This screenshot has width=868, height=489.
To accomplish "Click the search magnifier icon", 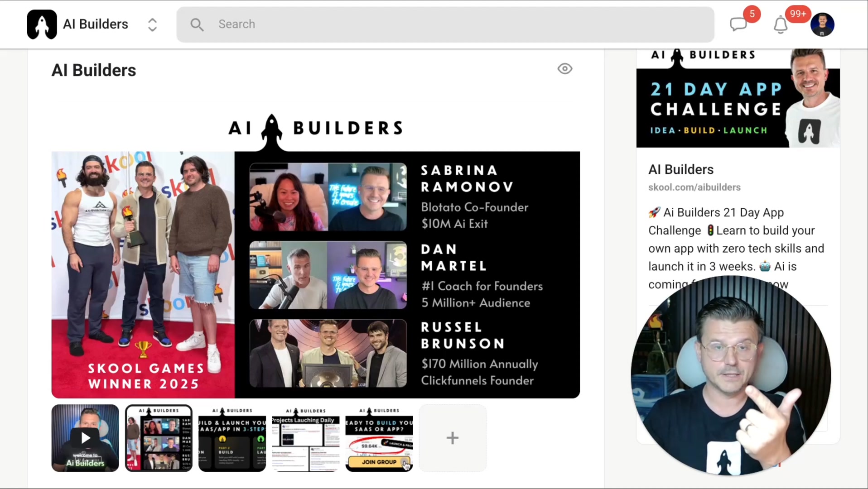I will pos(197,24).
